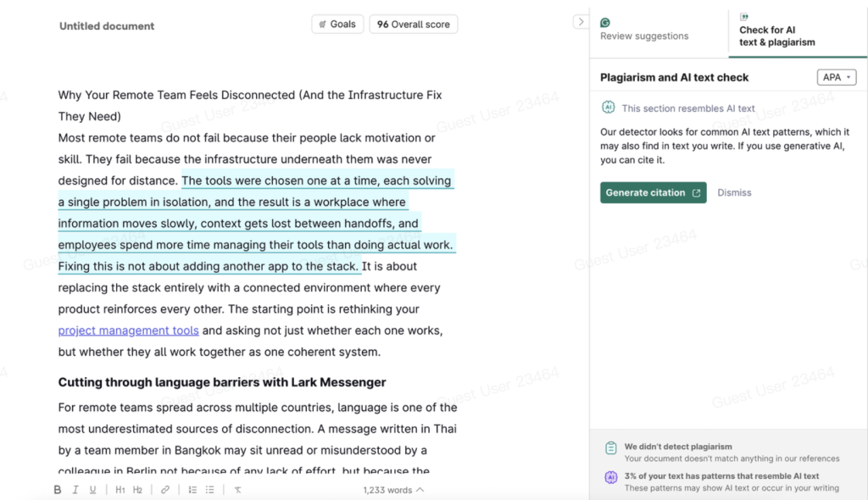Click the clipboard icon beside 'We didn't detect plagiarism'
This screenshot has width=868, height=500.
[610, 448]
